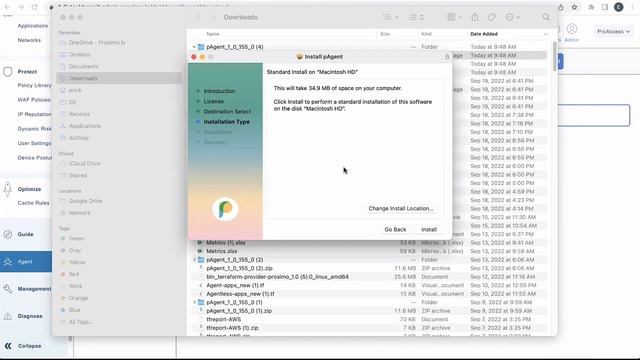The height and width of the screenshot is (360, 640).
Task: Open Finder search magnifier icon
Action: click(546, 17)
